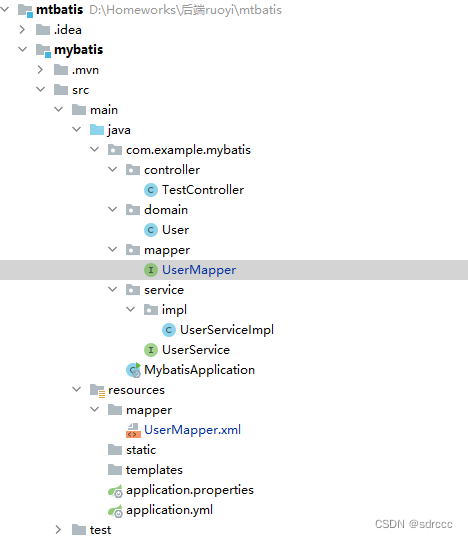Select the static folder name

point(141,450)
